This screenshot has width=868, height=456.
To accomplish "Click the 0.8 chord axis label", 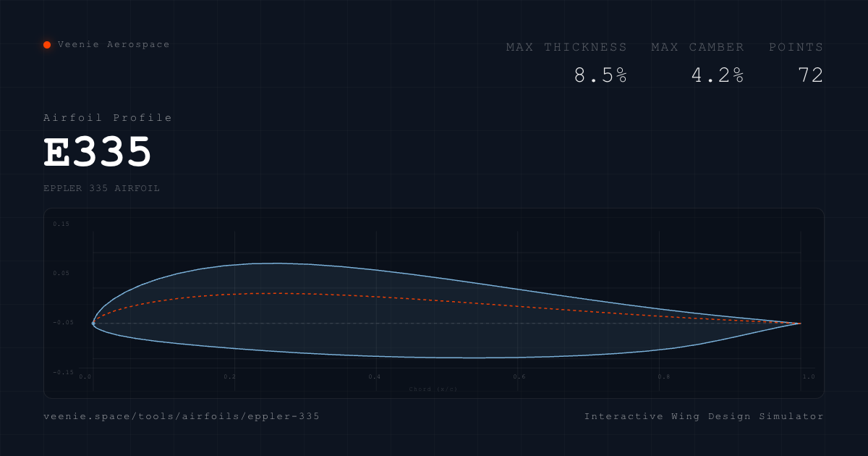I will click(664, 377).
